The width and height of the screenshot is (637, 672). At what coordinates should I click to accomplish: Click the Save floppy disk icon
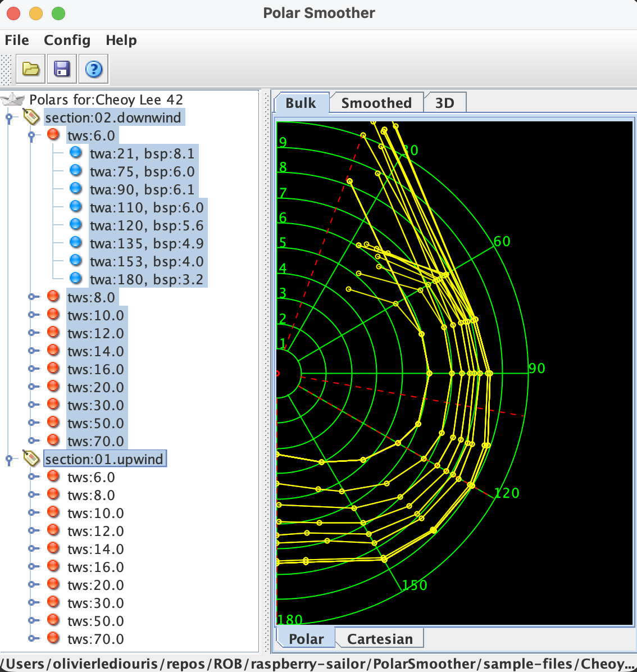coord(62,69)
